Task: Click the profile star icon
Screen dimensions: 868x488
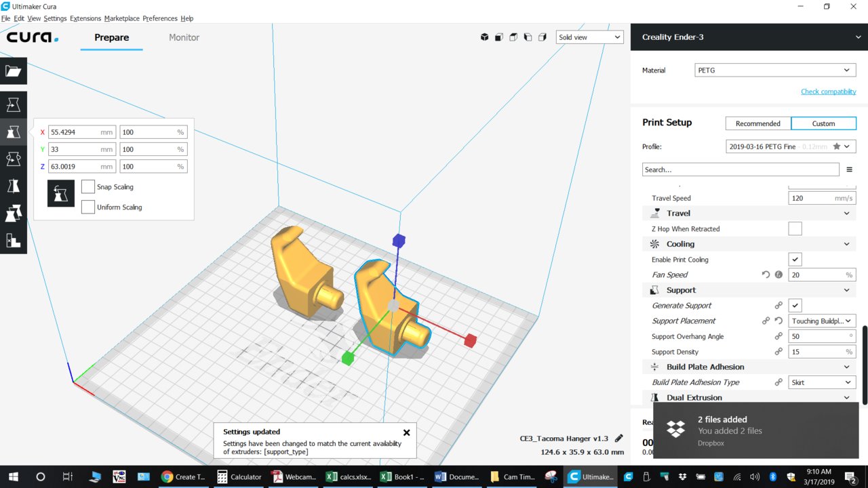Action: click(x=836, y=146)
